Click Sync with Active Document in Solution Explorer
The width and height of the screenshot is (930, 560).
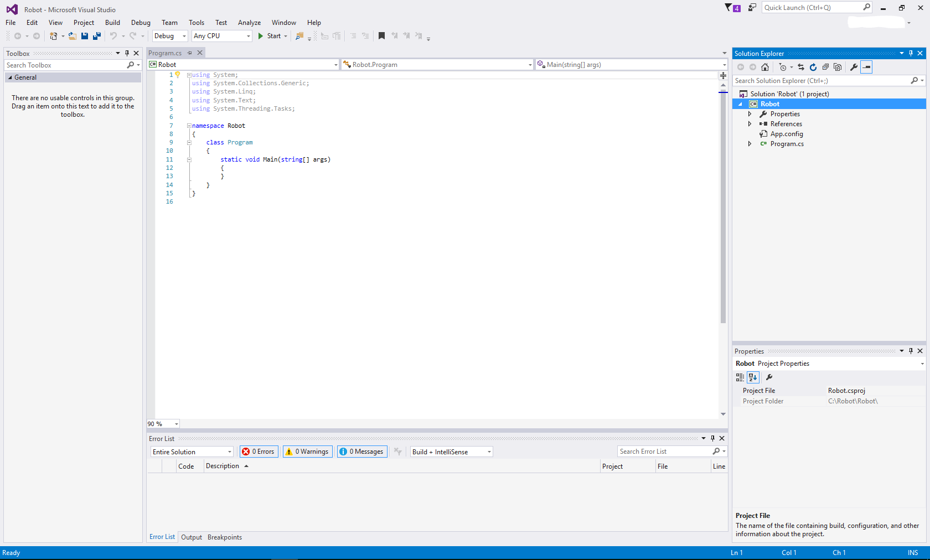pos(801,67)
